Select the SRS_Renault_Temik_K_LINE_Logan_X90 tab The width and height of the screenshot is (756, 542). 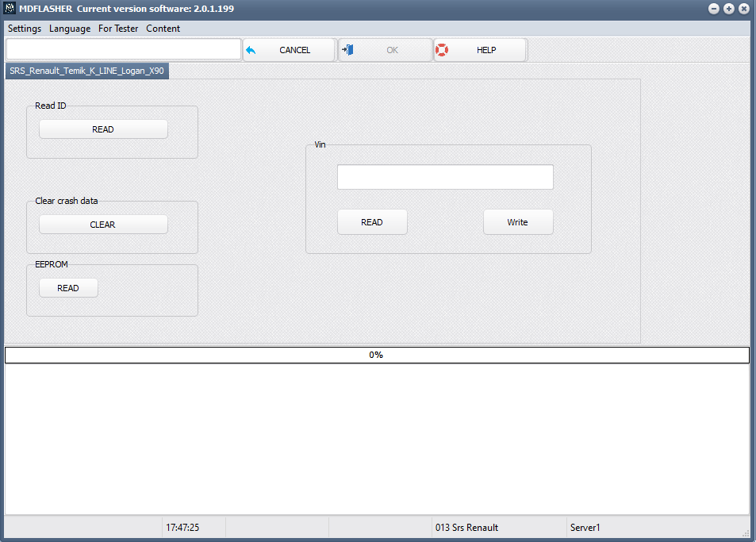tap(86, 71)
